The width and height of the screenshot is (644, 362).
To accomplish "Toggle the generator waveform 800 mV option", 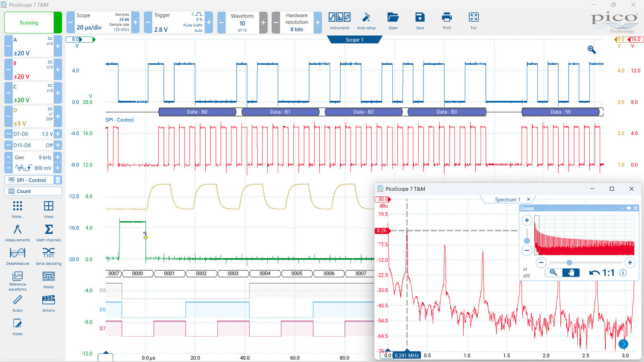I will coord(33,168).
